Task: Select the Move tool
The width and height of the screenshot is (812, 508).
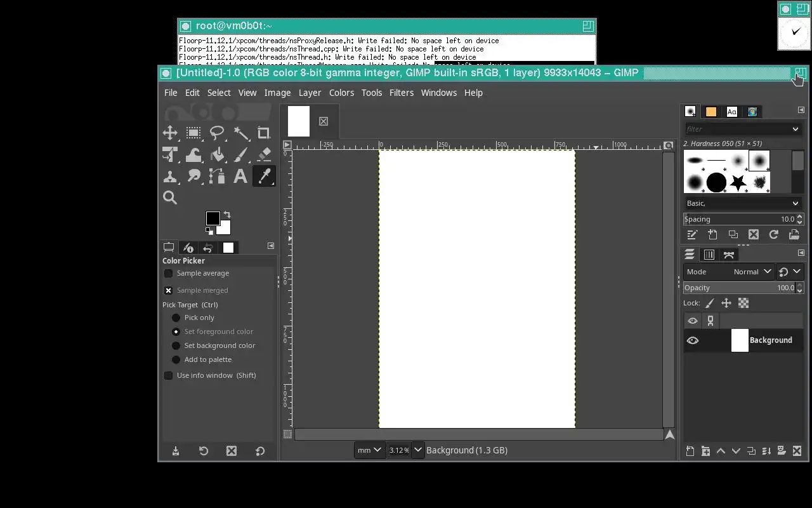Action: point(170,133)
